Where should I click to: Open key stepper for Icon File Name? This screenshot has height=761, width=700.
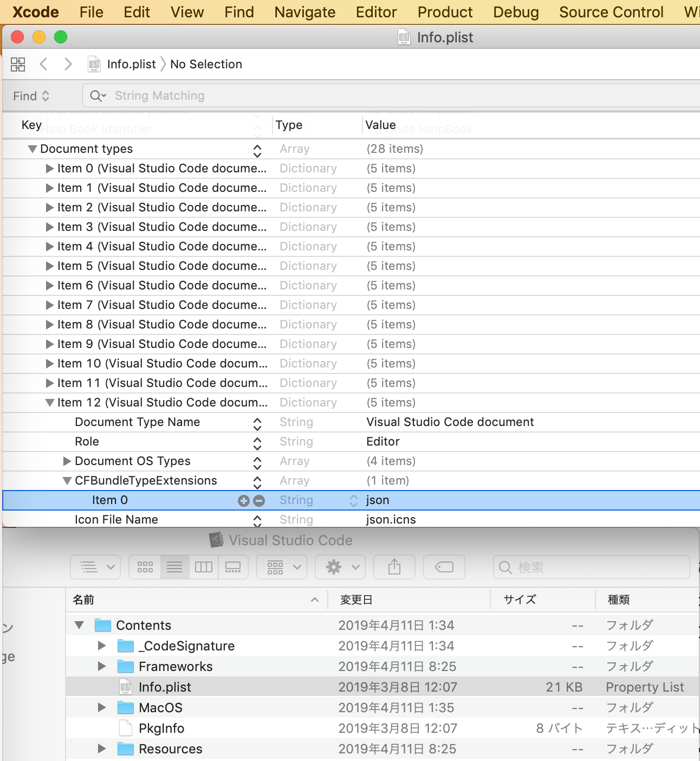pyautogui.click(x=257, y=521)
